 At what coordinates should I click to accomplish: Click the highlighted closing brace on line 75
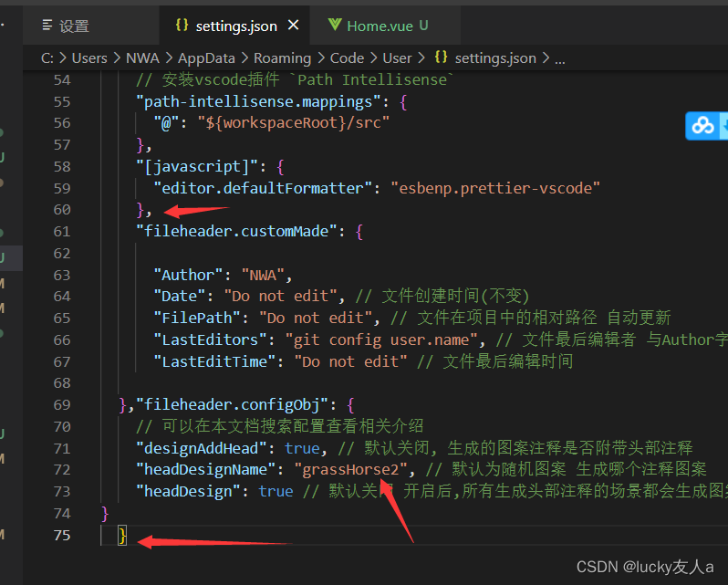point(122,536)
